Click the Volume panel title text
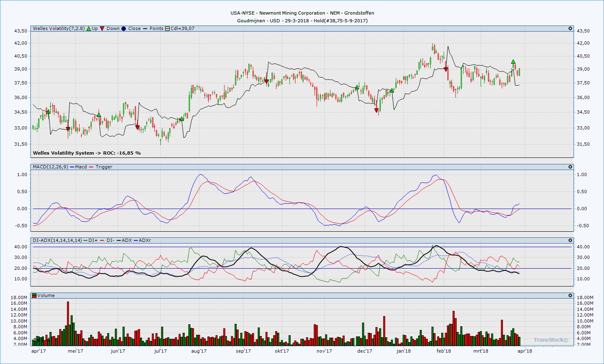The height and width of the screenshot is (364, 604). click(46, 295)
